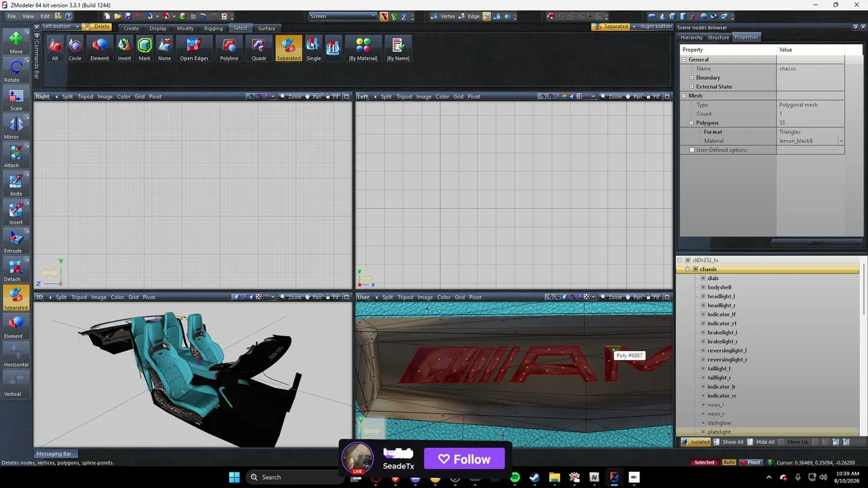Screen dimensions: 868x488
Task: Select the Move tool
Action: [x=16, y=42]
